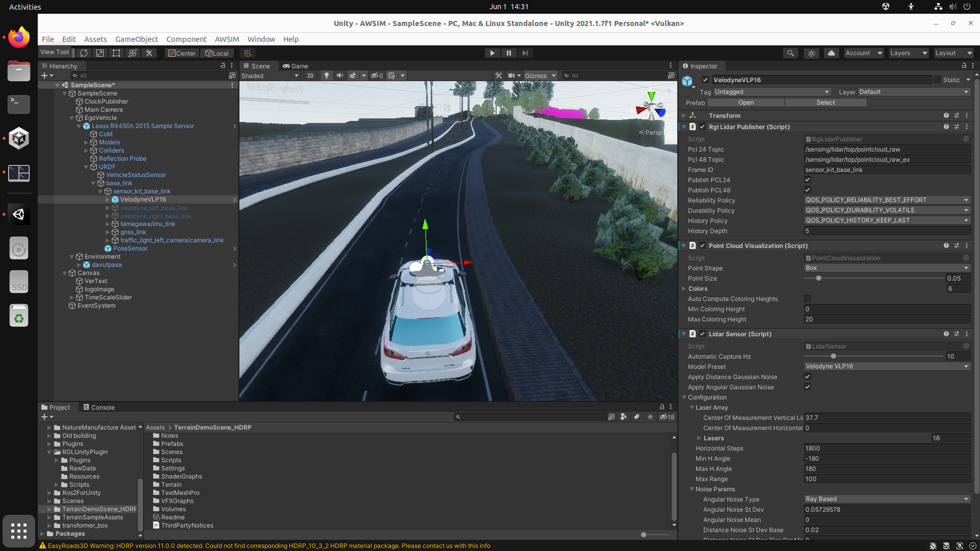Disable Apply Distance Gaussian Noise
This screenshot has height=551, width=980.
point(807,377)
